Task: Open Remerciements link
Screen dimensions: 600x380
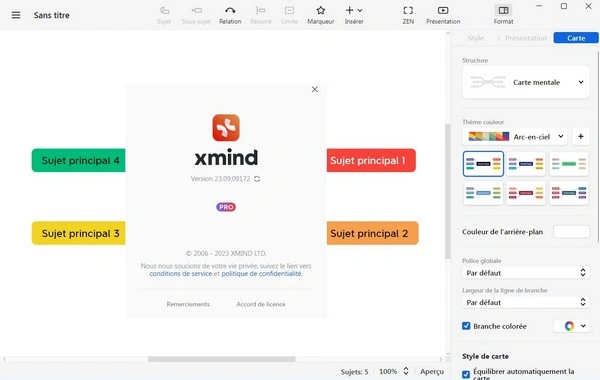Action: click(188, 304)
